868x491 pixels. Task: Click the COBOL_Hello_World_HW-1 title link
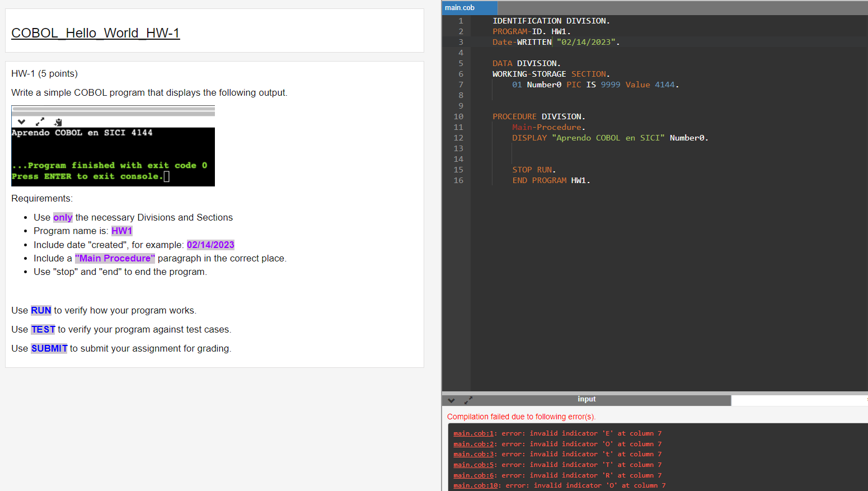(96, 33)
